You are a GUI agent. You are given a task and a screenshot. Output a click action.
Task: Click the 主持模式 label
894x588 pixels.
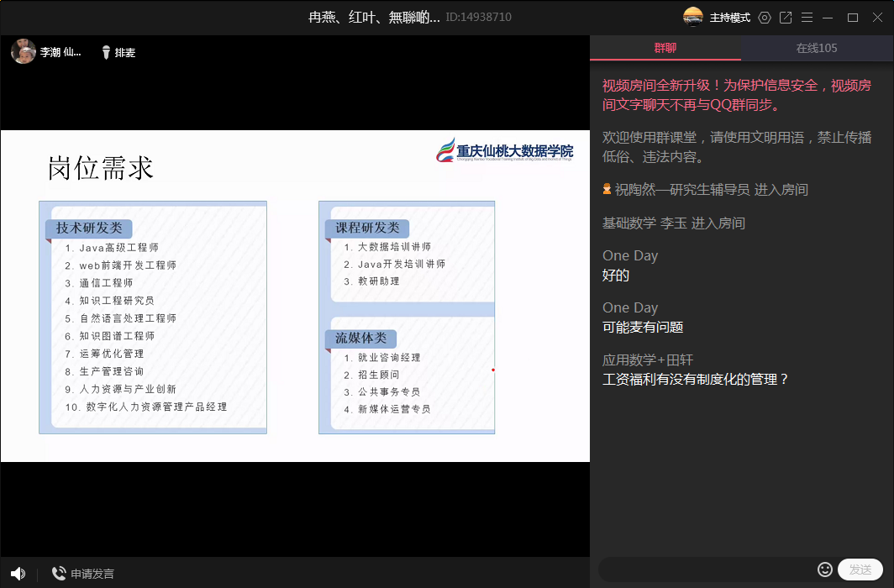coord(729,18)
